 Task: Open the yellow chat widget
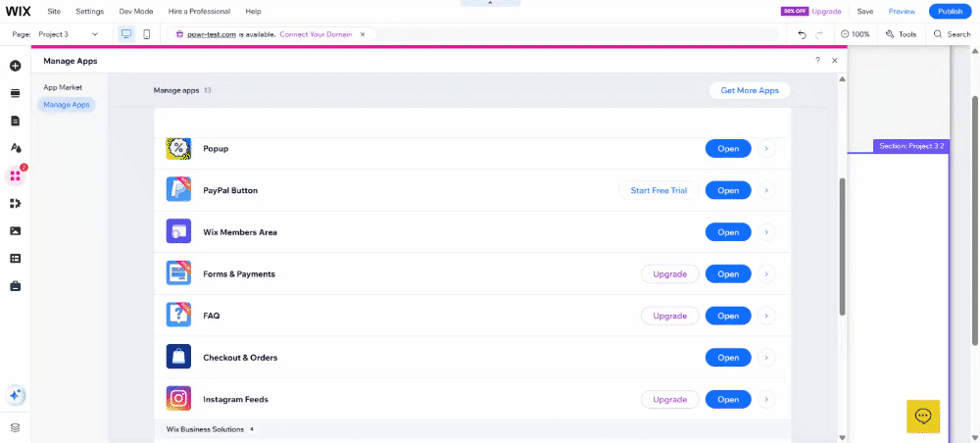click(x=923, y=417)
